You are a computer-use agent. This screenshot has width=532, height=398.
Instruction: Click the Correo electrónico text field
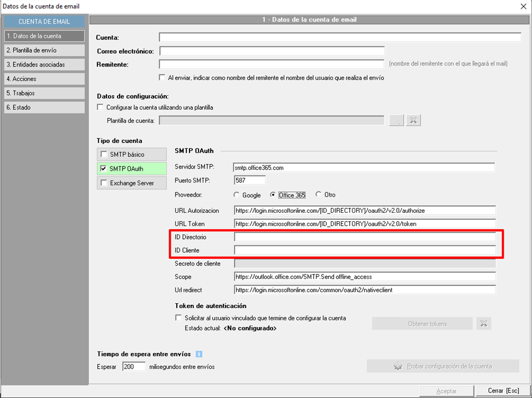click(272, 51)
